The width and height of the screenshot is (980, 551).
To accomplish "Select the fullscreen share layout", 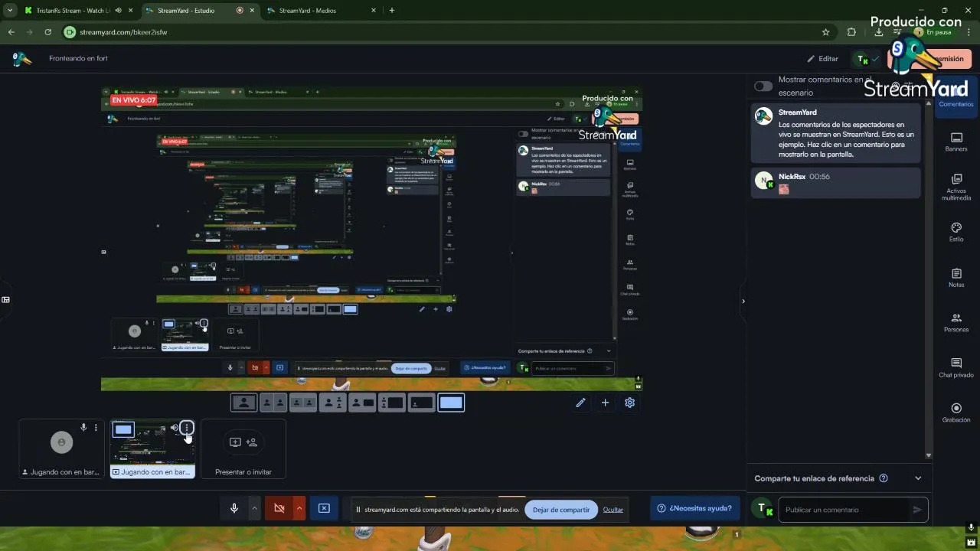I will 451,403.
